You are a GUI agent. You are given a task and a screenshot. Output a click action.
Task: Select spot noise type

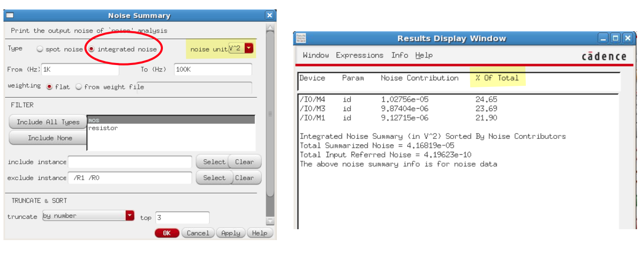coord(40,49)
